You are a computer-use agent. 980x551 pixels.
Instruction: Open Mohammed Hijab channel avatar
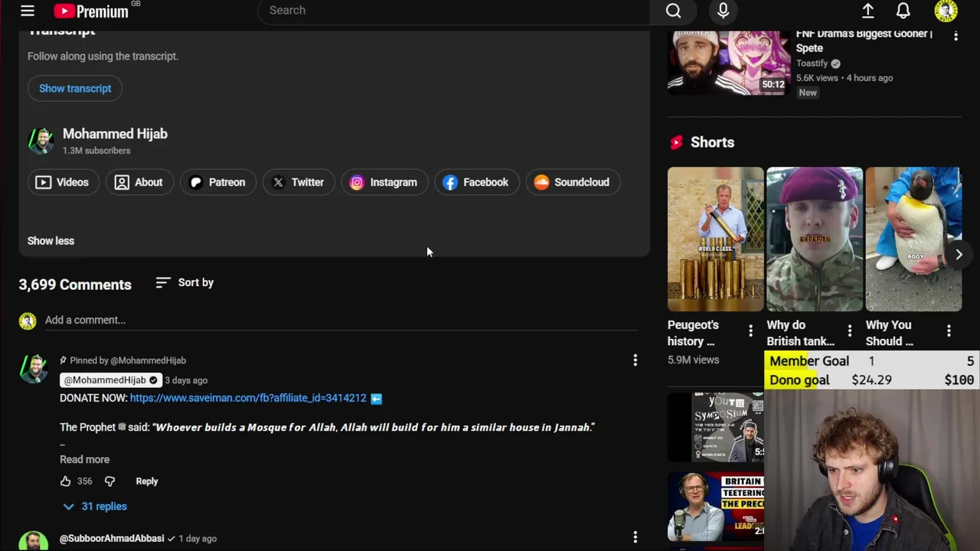point(41,141)
